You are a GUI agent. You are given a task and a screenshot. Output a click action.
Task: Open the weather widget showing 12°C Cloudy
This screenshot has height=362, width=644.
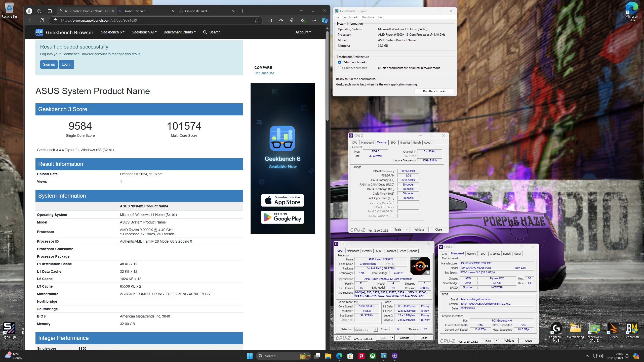coord(14,356)
